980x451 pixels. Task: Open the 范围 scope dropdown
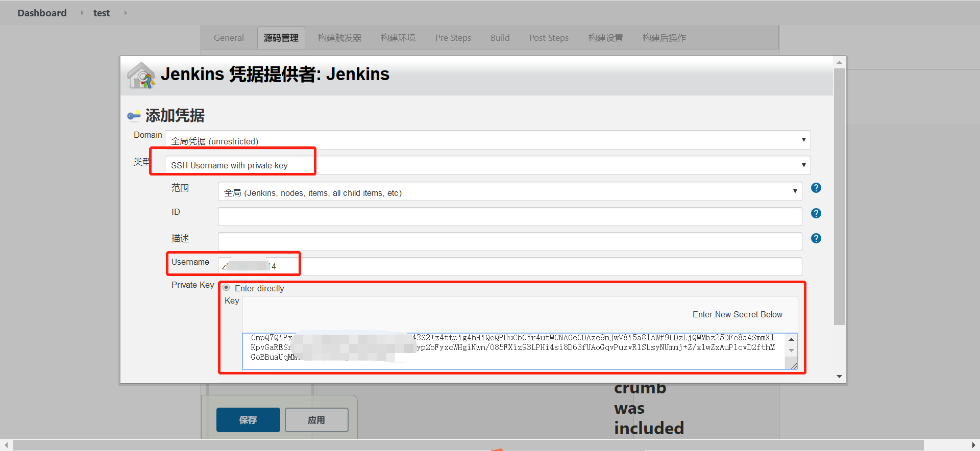click(510, 192)
